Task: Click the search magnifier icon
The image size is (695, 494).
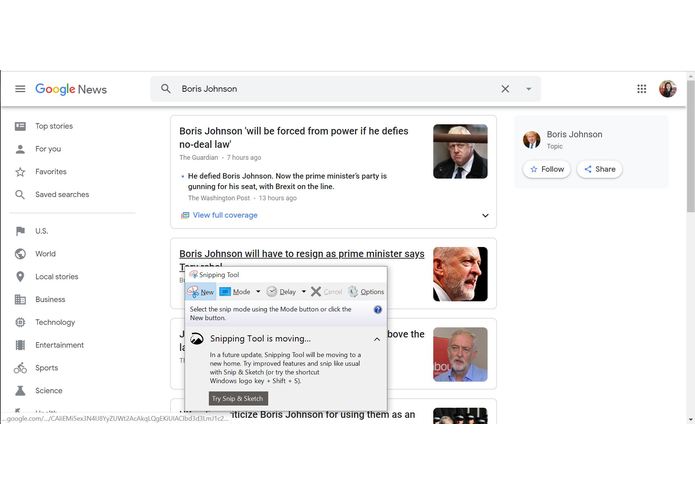Action: (x=166, y=89)
